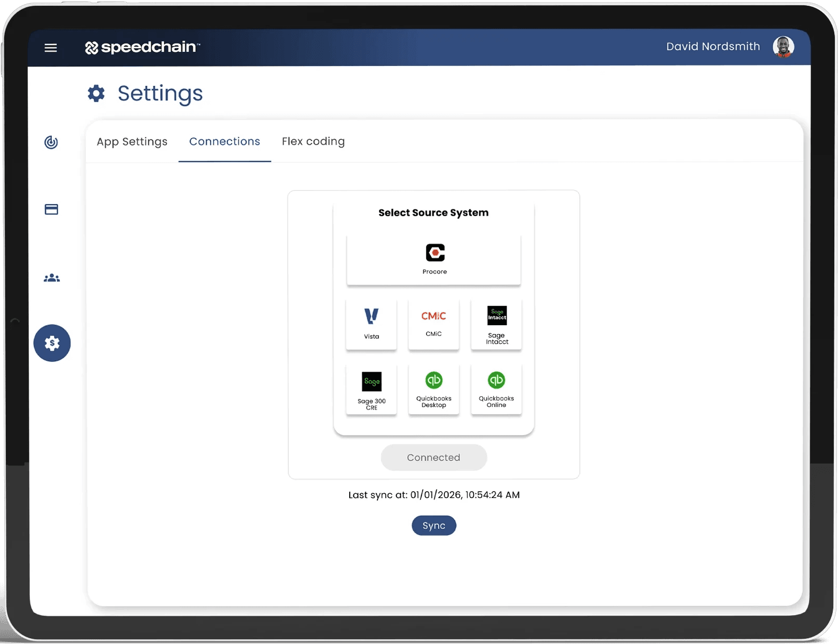Image resolution: width=838 pixels, height=644 pixels.
Task: Select Sage 300 CRE source system
Action: tap(372, 389)
